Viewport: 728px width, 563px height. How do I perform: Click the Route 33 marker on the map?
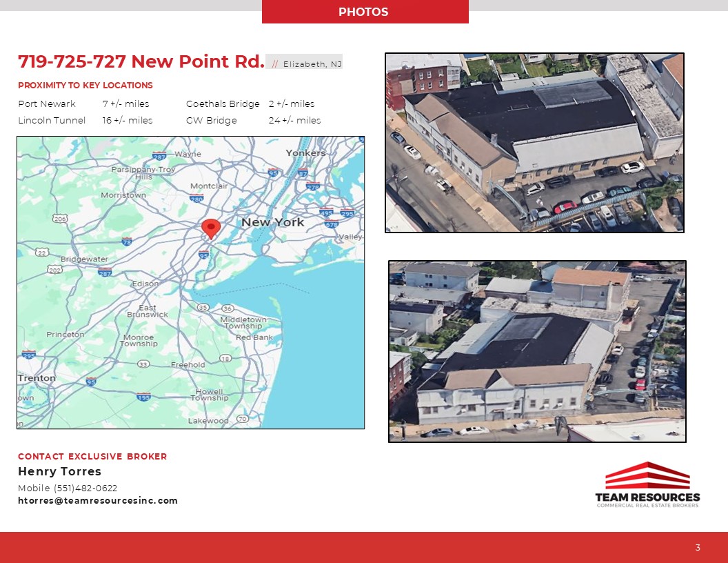[143, 364]
